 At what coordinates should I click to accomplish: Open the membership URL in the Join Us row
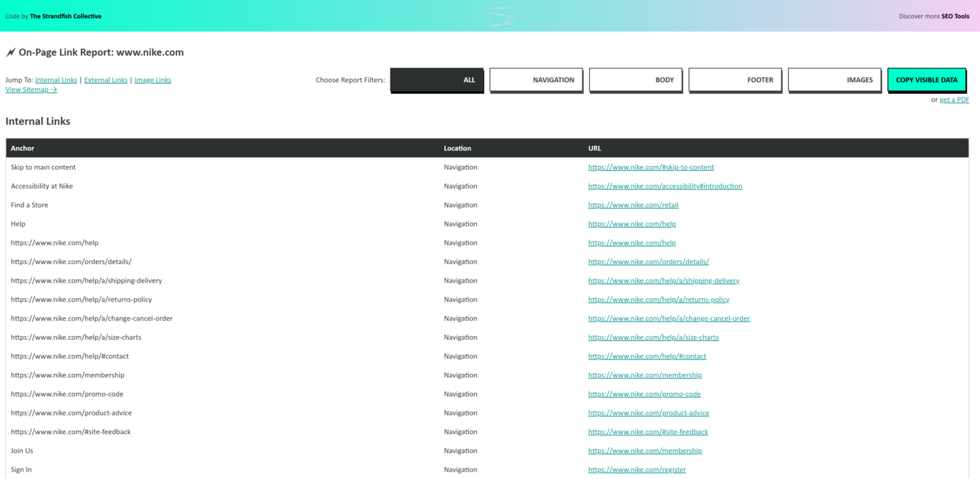click(645, 451)
